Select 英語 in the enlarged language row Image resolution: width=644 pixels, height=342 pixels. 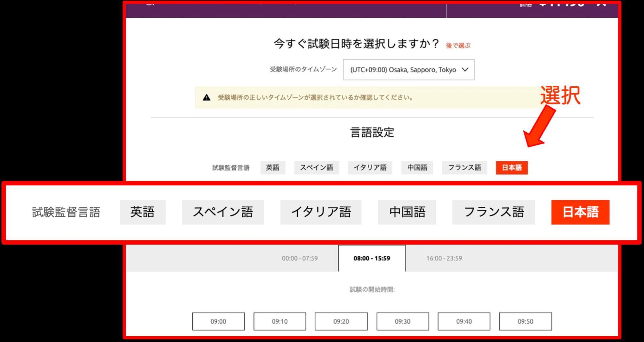click(143, 212)
